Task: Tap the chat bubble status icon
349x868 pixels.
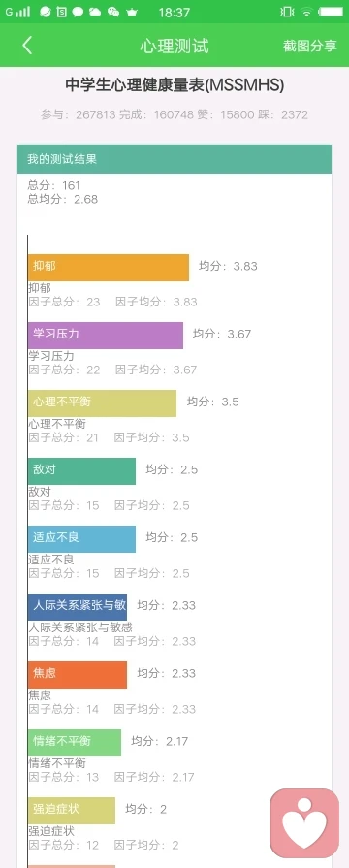Action: pyautogui.click(x=78, y=12)
